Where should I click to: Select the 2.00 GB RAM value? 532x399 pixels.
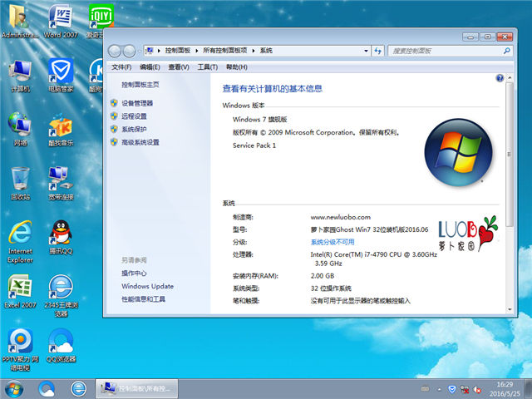tap(323, 276)
